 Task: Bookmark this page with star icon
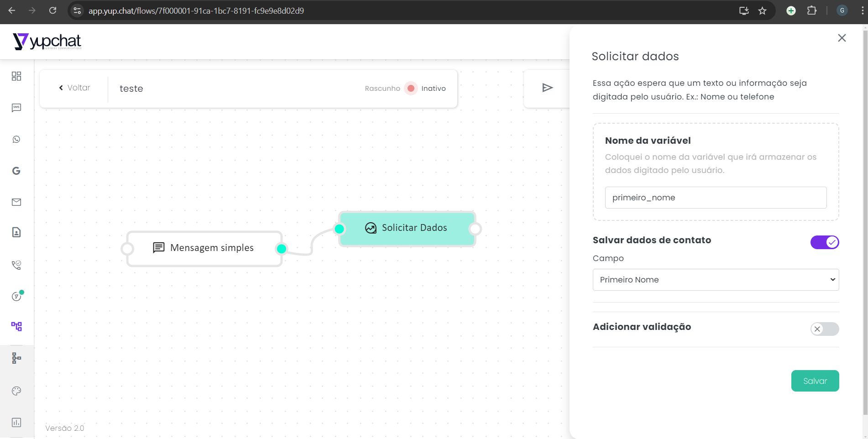pyautogui.click(x=763, y=10)
